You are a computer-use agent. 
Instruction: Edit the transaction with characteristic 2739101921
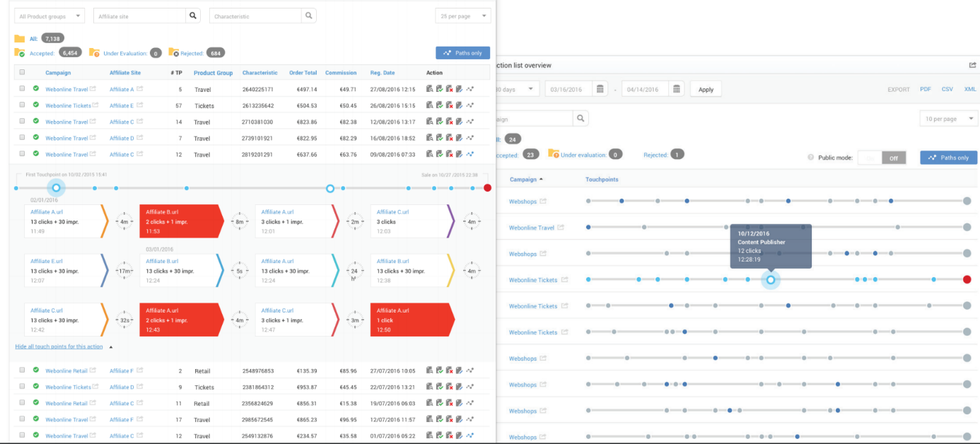pyautogui.click(x=459, y=138)
